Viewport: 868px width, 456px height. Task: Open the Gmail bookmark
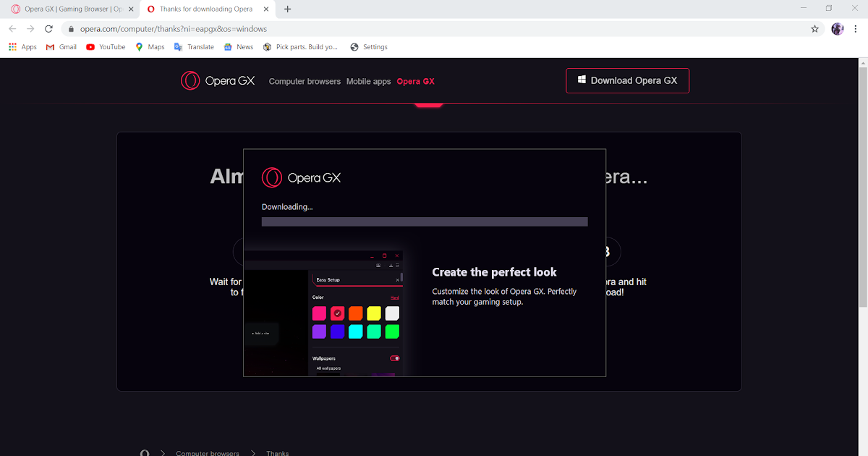(61, 47)
